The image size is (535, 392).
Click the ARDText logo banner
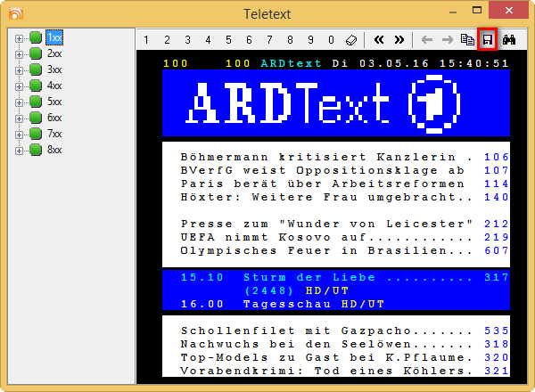336,103
